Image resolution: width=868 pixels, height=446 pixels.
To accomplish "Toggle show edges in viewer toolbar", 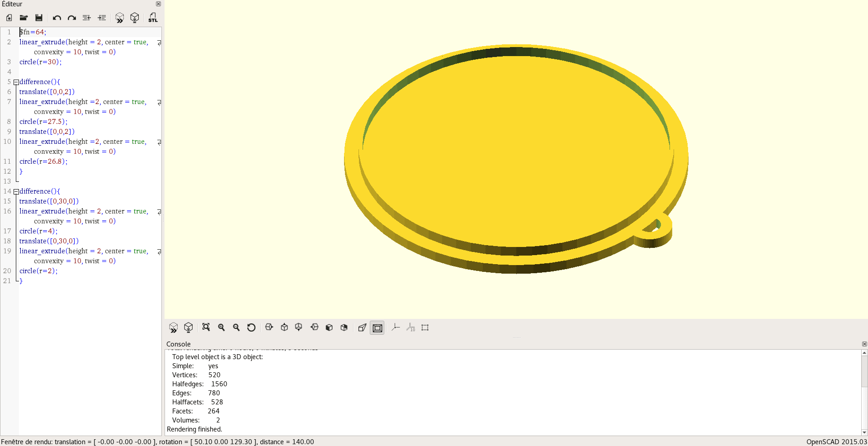I will click(425, 327).
